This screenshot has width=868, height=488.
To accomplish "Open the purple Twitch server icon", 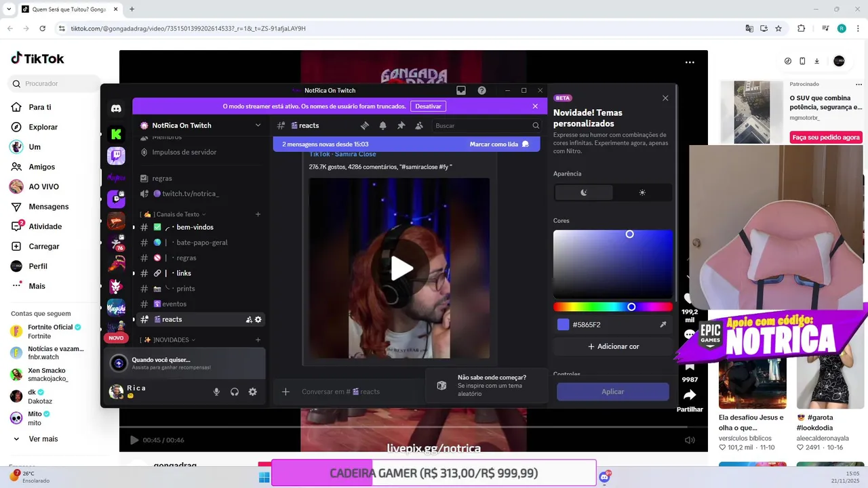I will pos(116,156).
